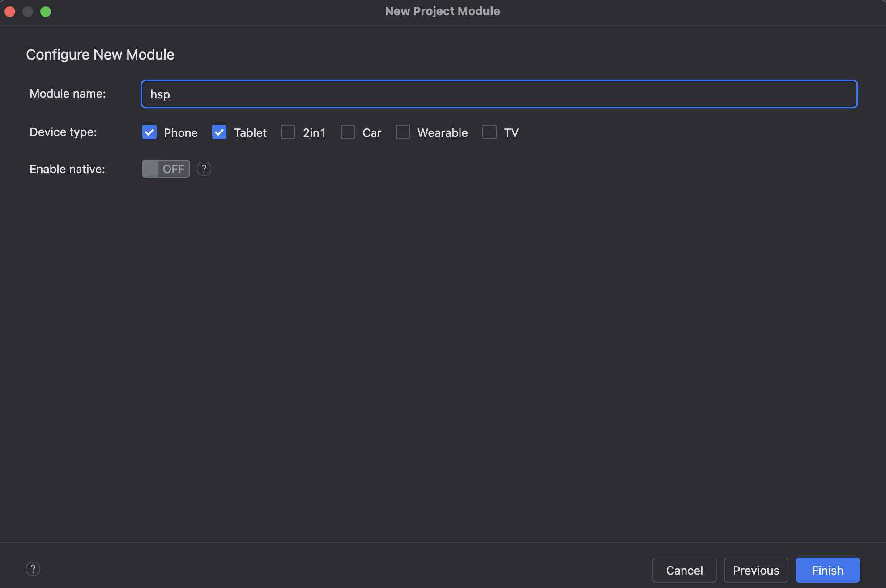Click the green zoom window button
This screenshot has width=886, height=588.
click(x=46, y=12)
